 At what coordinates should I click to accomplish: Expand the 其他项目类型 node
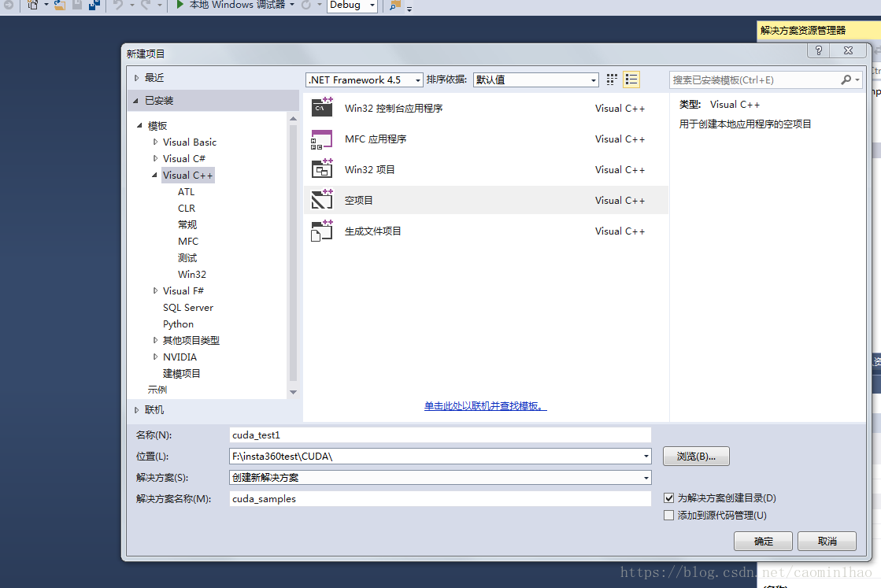click(x=155, y=340)
